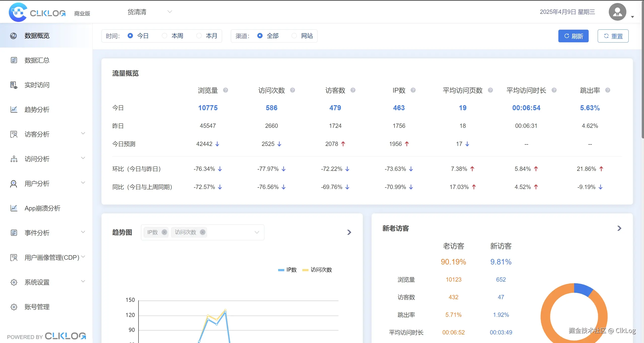Go to 趋势分析 sidebar item

click(x=37, y=109)
